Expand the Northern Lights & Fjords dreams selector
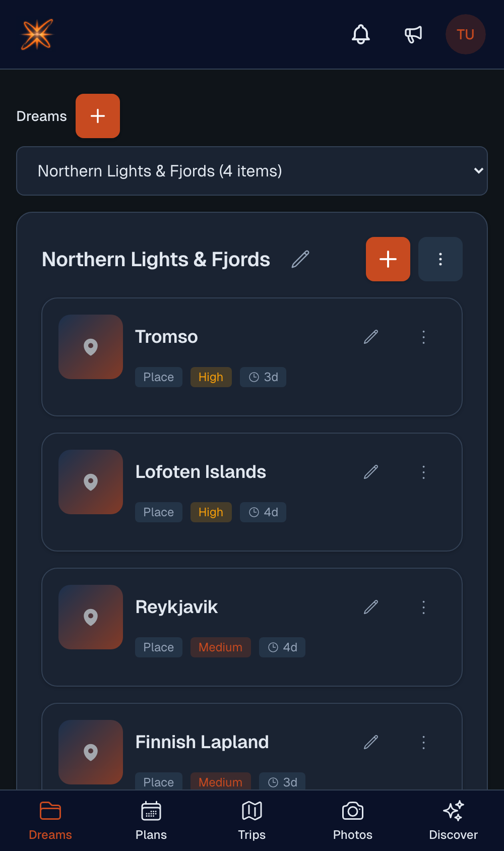Viewport: 504px width, 851px height. [x=252, y=171]
